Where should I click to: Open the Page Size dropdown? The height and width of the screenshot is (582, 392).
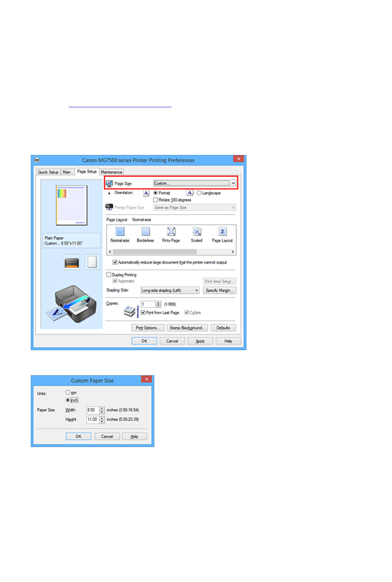point(195,183)
